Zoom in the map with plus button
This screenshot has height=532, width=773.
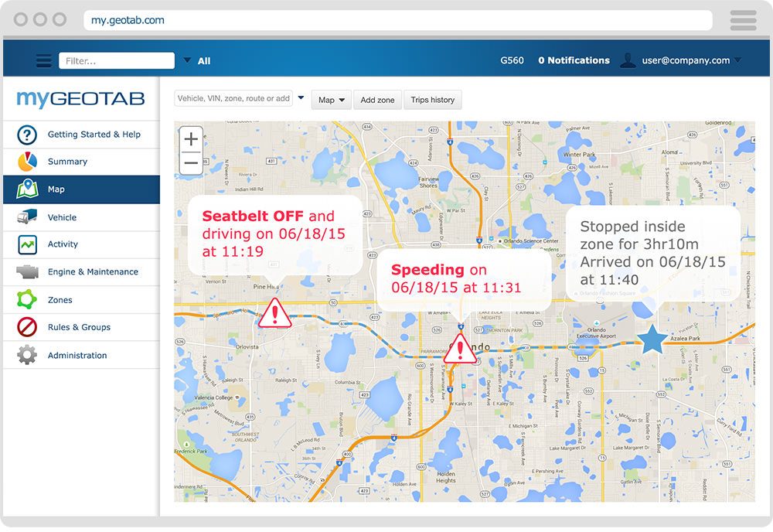(x=191, y=139)
